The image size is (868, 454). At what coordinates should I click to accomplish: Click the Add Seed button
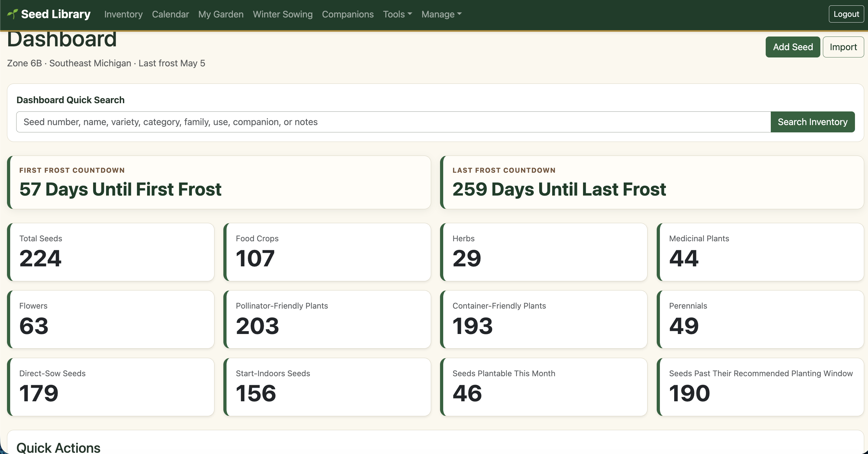pyautogui.click(x=792, y=47)
